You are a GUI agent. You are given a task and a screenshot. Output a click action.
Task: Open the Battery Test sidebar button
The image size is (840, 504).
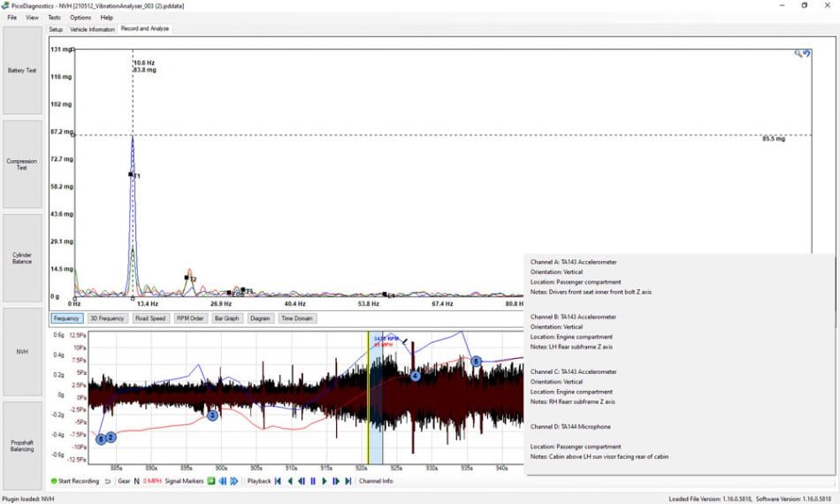click(x=22, y=70)
